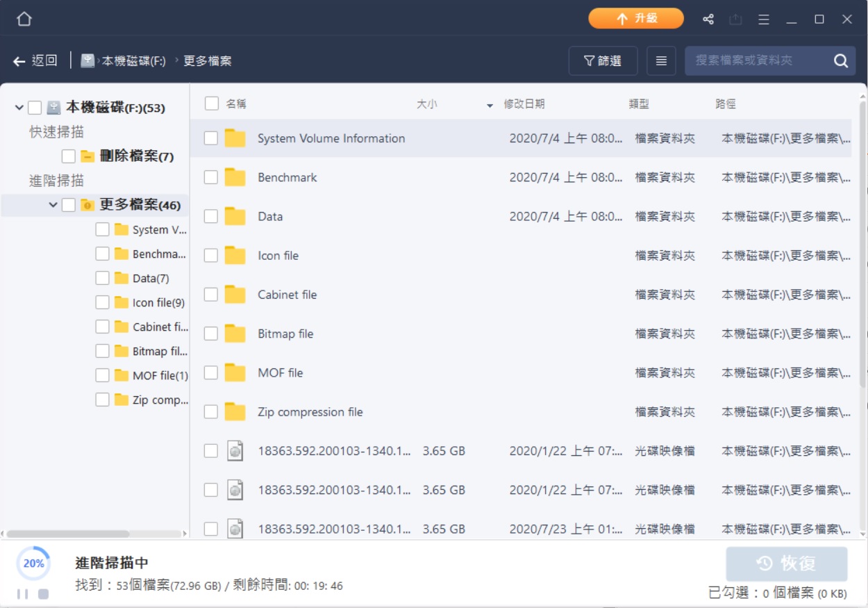Click the breadcrumb arrow before 更多檔案
The height and width of the screenshot is (608, 868).
tap(176, 60)
